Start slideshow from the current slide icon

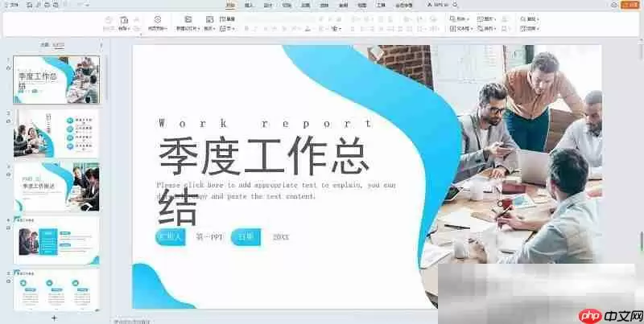158,19
